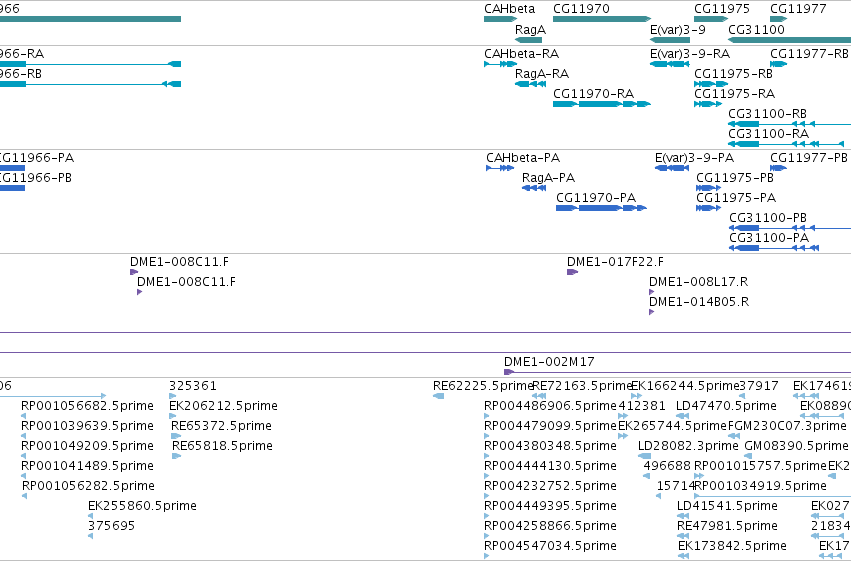Open the CG31100-PB protein feature
Viewport: 851px width, 561px height.
pos(790,228)
